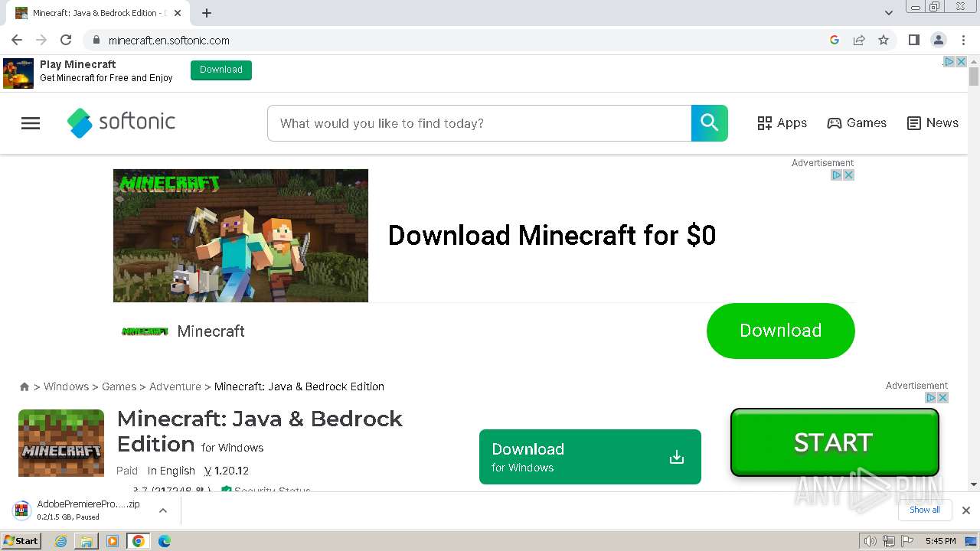The height and width of the screenshot is (551, 980).
Task: Click the lock icon beside the URL
Action: 96,40
